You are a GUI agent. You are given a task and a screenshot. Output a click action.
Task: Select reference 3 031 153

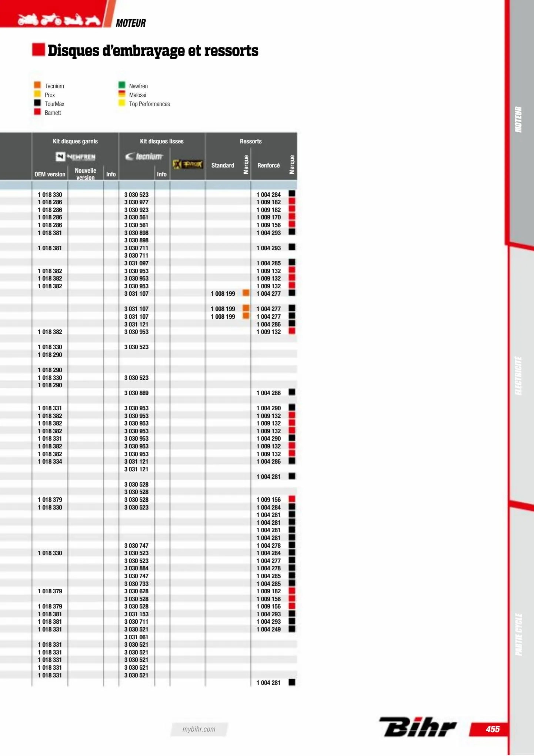136,614
